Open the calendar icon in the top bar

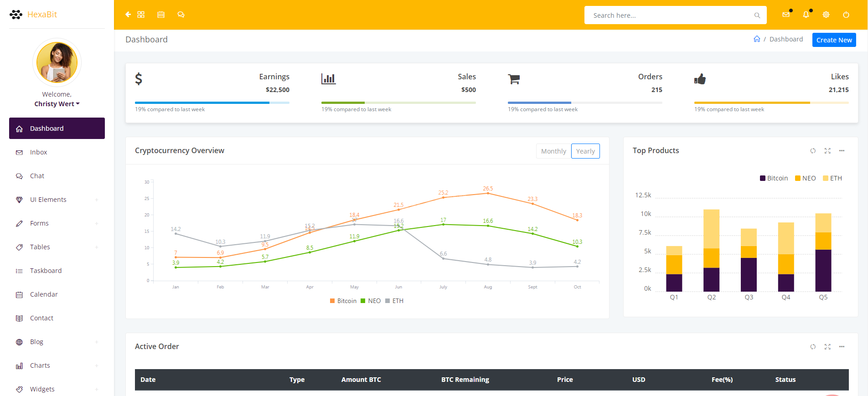click(161, 15)
